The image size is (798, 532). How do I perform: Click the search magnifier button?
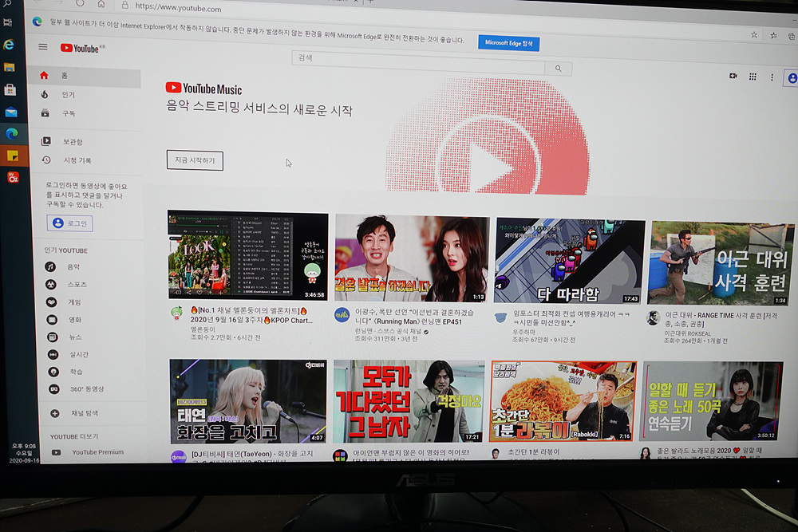pos(559,69)
